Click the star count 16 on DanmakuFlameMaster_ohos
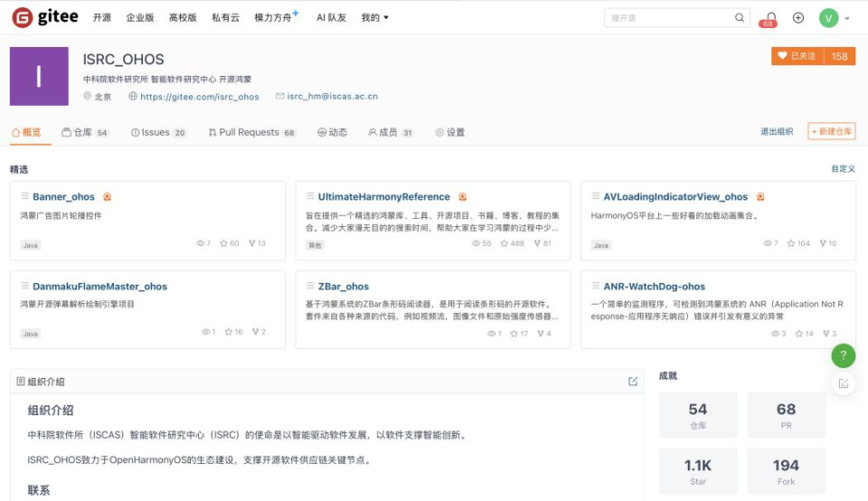 click(x=233, y=332)
